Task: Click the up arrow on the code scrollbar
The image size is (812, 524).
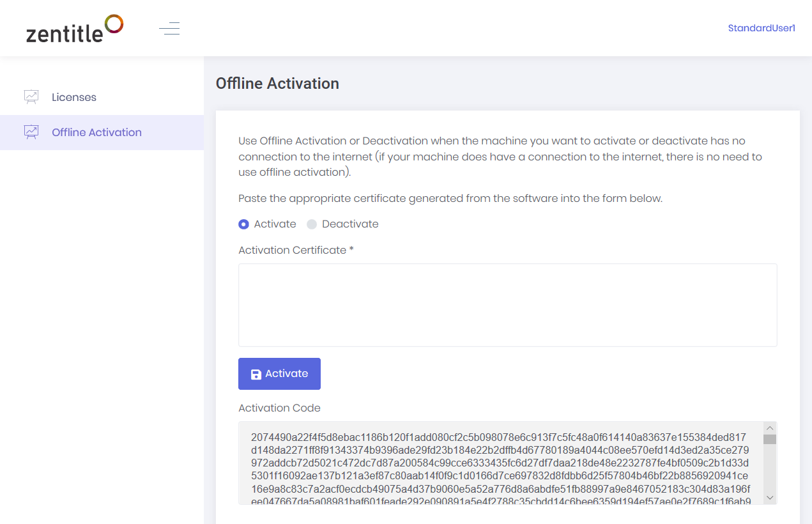Action: click(x=770, y=428)
